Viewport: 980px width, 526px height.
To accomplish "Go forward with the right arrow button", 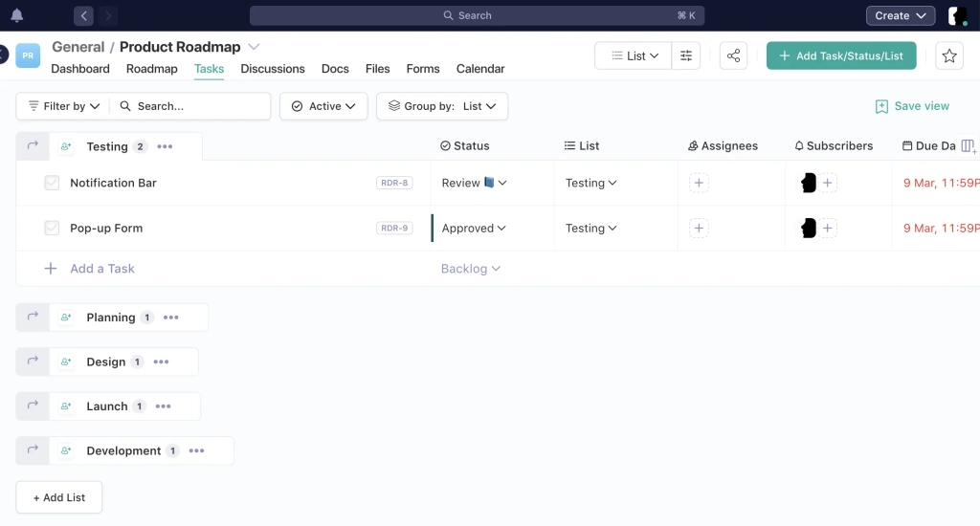I will point(108,15).
